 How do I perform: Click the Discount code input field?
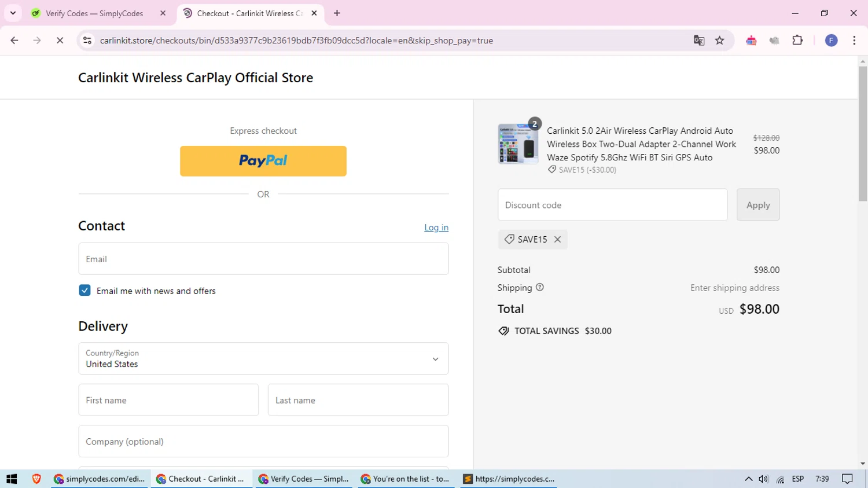[612, 205]
